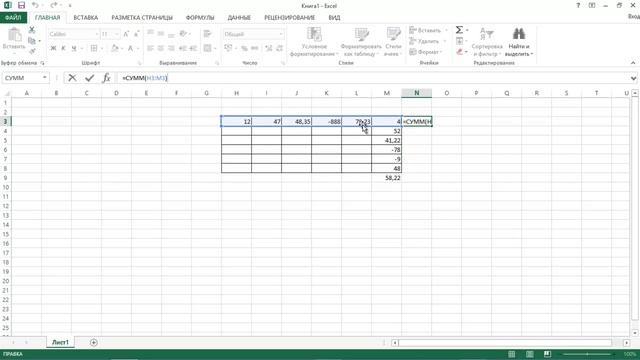Screen dimensions: 640x360
Task: Switch to the РЕЦЕНЗИРОВАНИЕ tab
Action: pyautogui.click(x=289, y=18)
